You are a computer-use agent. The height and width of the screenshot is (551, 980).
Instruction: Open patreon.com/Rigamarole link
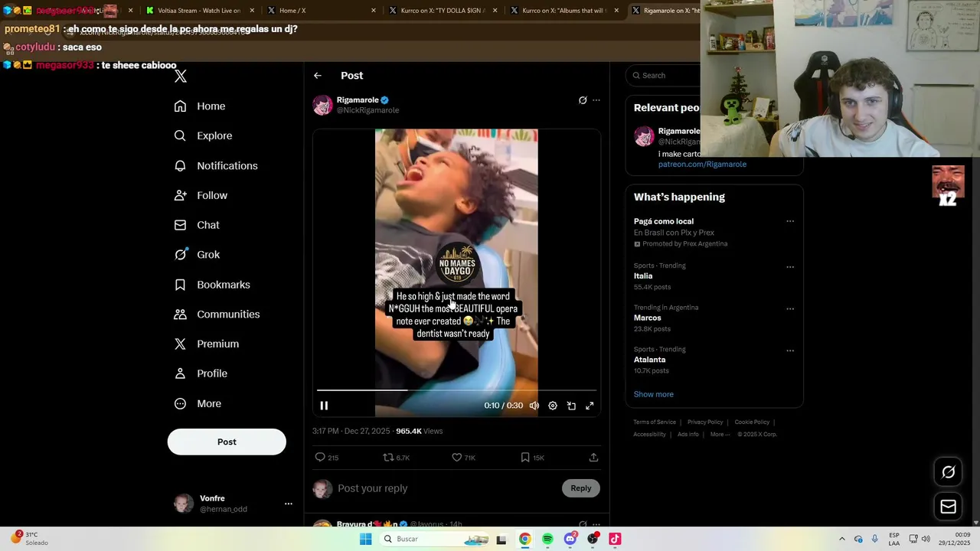click(702, 164)
